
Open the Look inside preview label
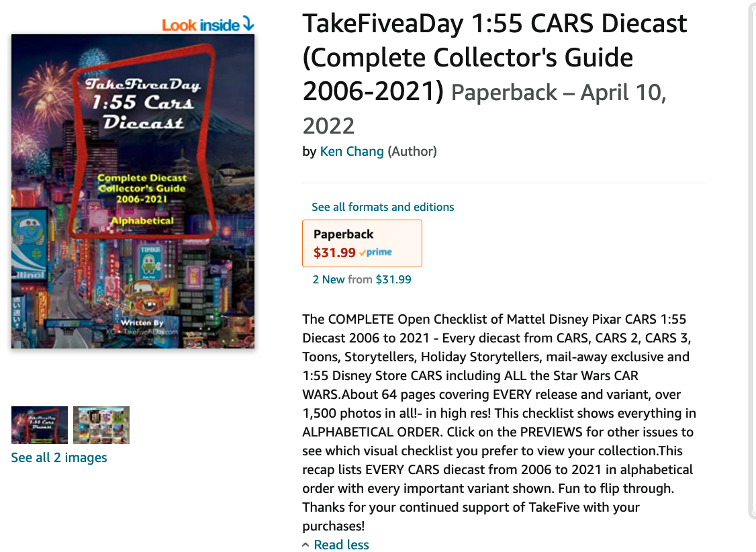click(x=201, y=25)
